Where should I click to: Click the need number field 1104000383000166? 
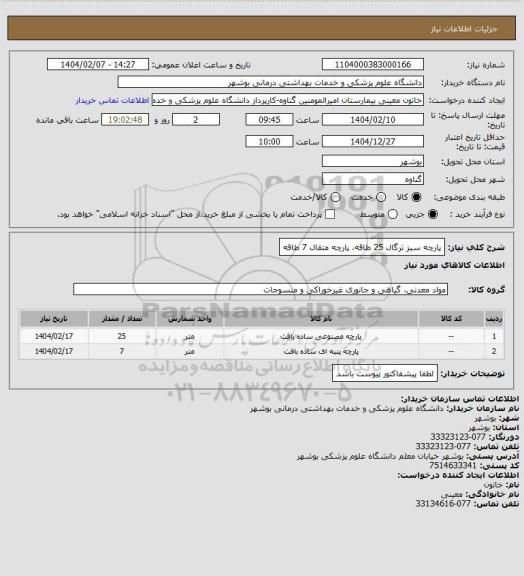click(373, 64)
